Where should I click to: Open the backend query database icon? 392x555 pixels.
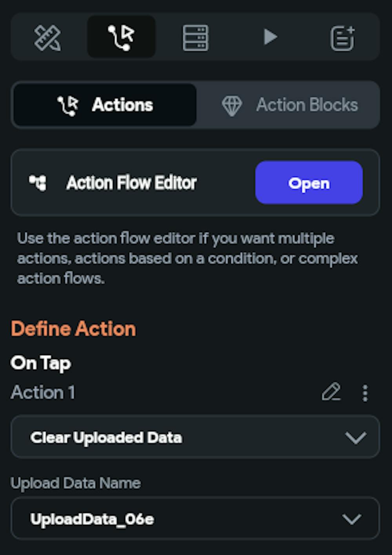(x=195, y=38)
